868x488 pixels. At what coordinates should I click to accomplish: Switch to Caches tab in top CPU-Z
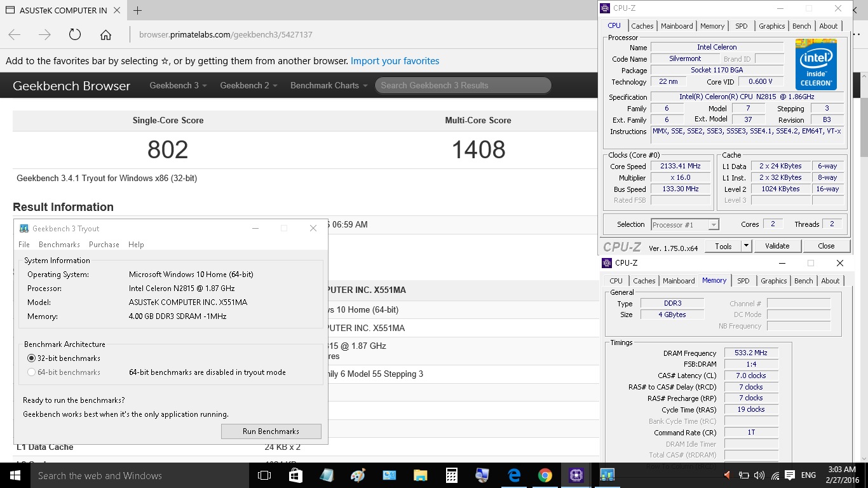click(642, 26)
